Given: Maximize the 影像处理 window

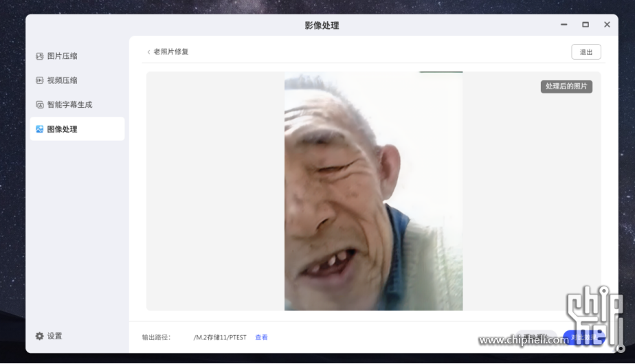Looking at the screenshot, I should pos(585,25).
